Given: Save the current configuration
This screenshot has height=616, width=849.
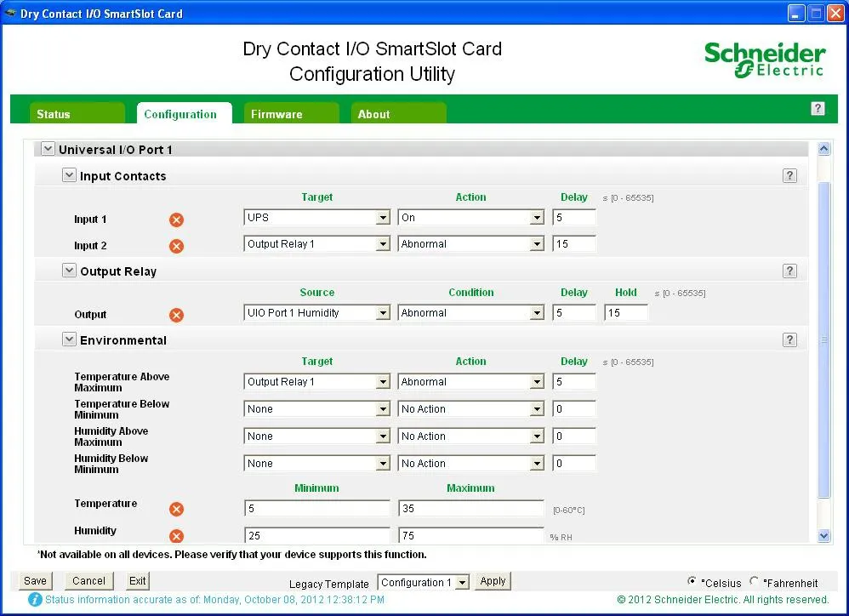Looking at the screenshot, I should 34,580.
